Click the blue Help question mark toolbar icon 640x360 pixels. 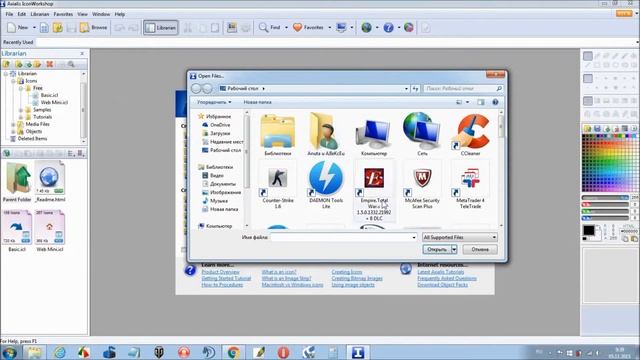tap(389, 27)
